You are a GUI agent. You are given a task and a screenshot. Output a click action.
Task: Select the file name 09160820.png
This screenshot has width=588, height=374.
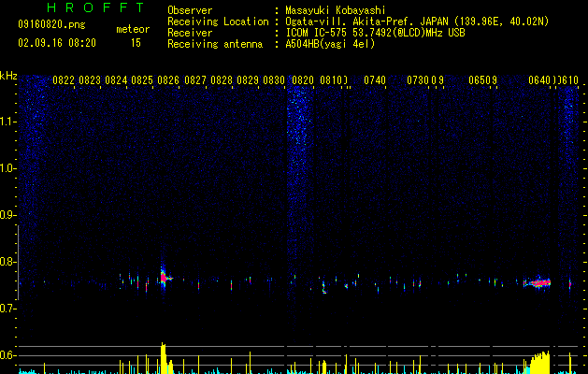click(51, 25)
